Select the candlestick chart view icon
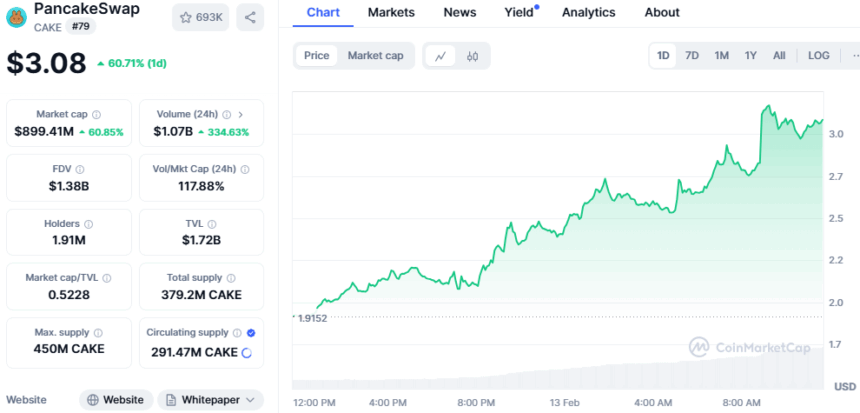 pos(472,56)
